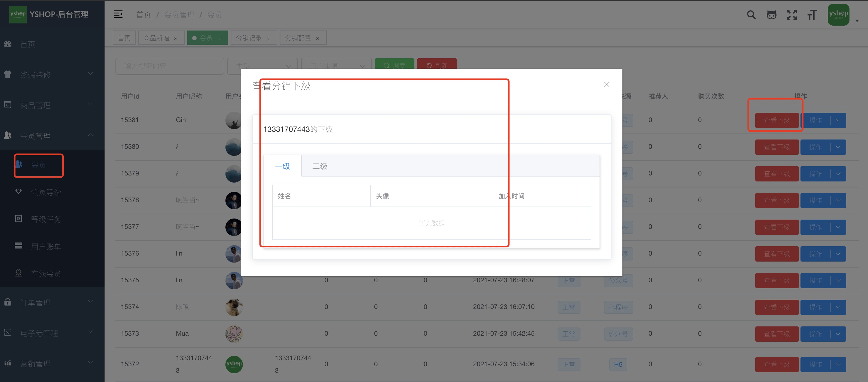Screen dimensions: 868x382
Task: Click 查看下级 for user 15372
Action: (x=777, y=364)
